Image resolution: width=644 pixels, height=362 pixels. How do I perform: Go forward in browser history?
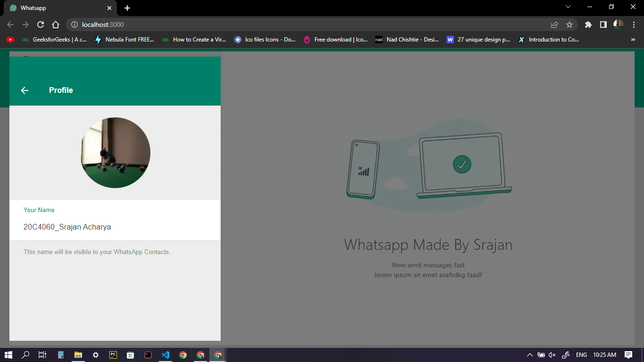coord(25,25)
